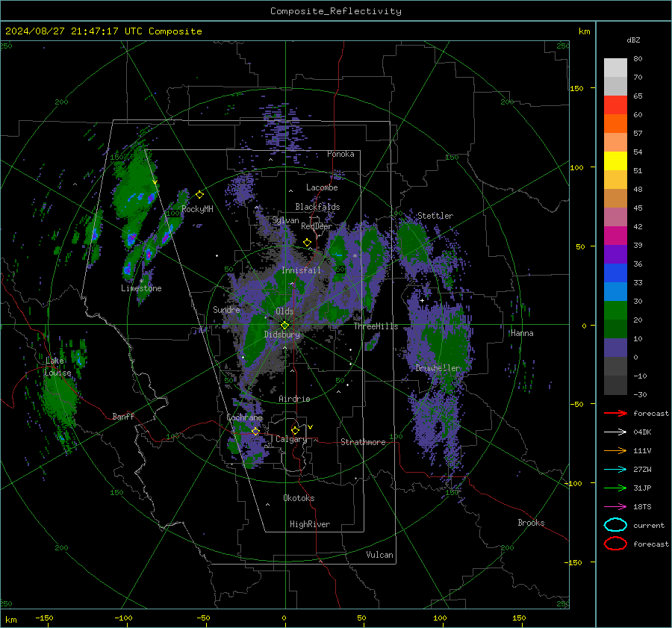Click the Airdrie city label
Image resolution: width=672 pixels, height=628 pixels.
(294, 399)
